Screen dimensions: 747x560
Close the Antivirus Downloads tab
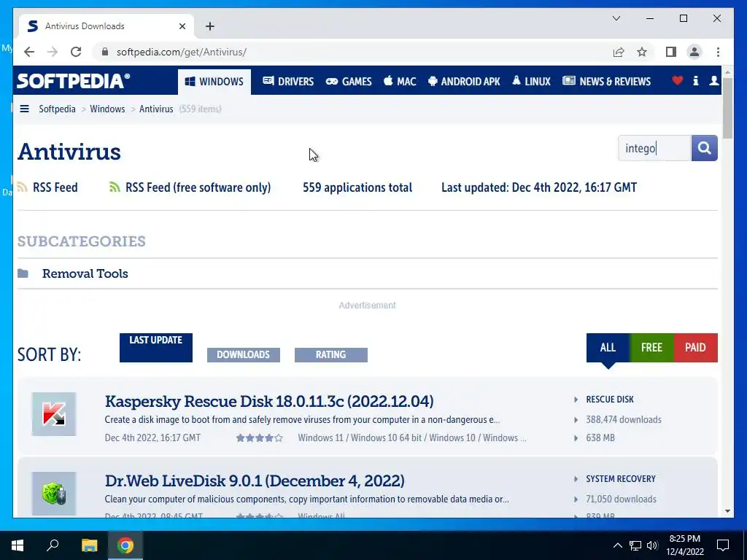tap(182, 26)
